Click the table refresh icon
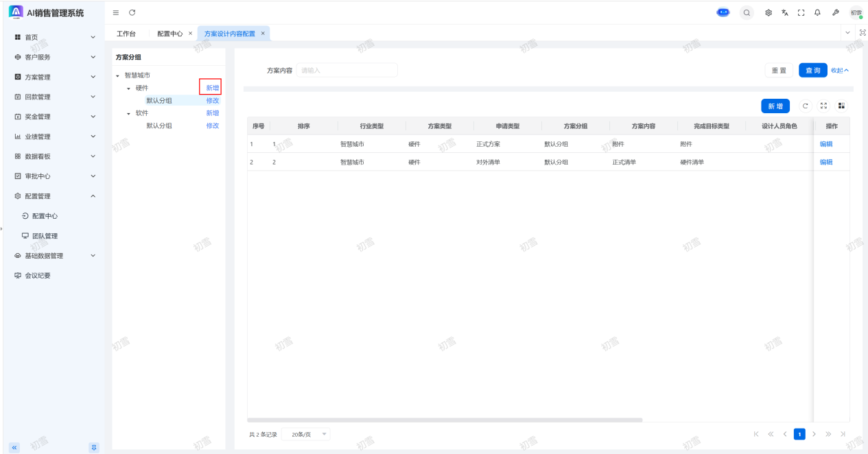Viewport: 868px width, 454px height. [x=806, y=106]
